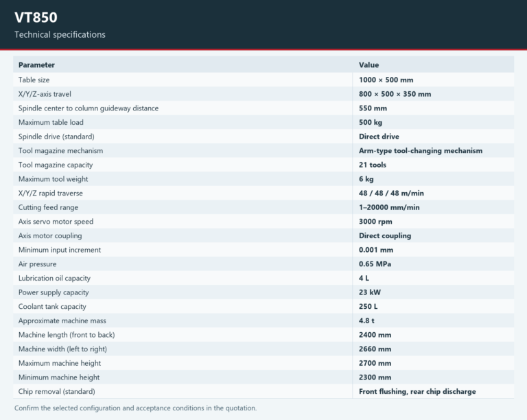This screenshot has height=420, width=527.
Task: Select the Minimum input increment label
Action: [60, 250]
